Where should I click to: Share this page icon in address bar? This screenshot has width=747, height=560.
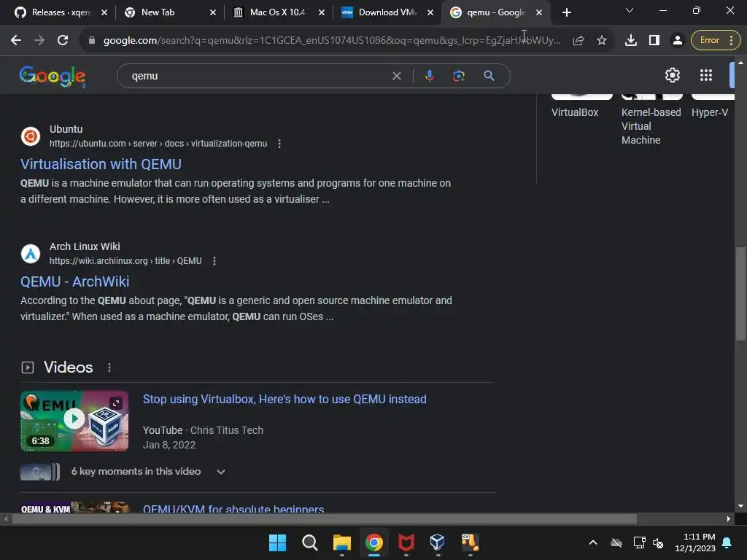point(578,41)
